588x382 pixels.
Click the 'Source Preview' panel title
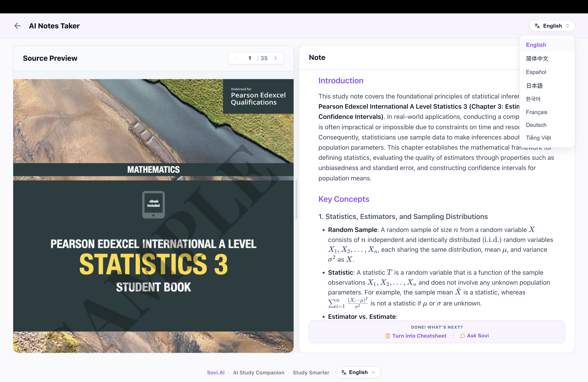[x=50, y=58]
